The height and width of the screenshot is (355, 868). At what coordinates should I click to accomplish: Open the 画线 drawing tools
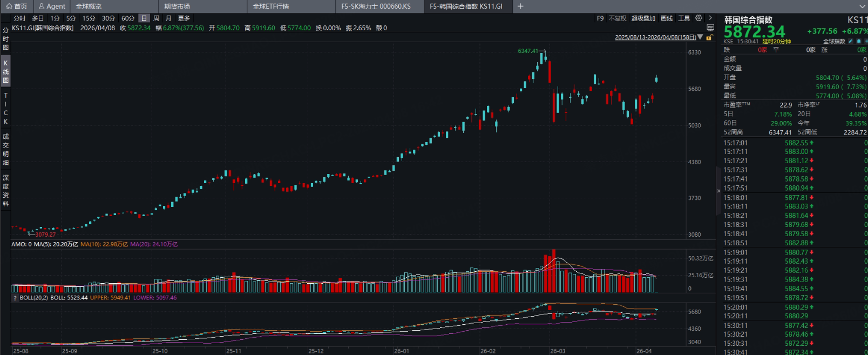tap(667, 18)
